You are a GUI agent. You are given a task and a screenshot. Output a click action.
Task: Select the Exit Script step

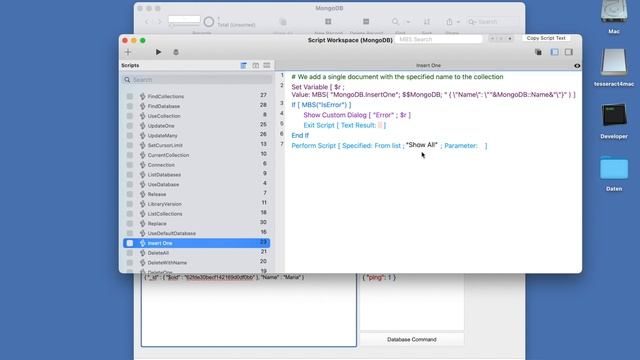click(344, 125)
